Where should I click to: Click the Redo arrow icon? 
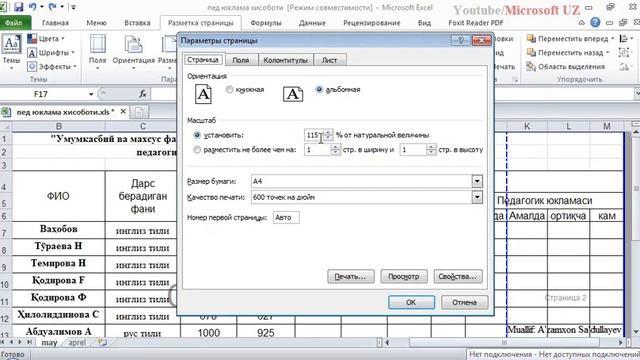click(x=52, y=7)
